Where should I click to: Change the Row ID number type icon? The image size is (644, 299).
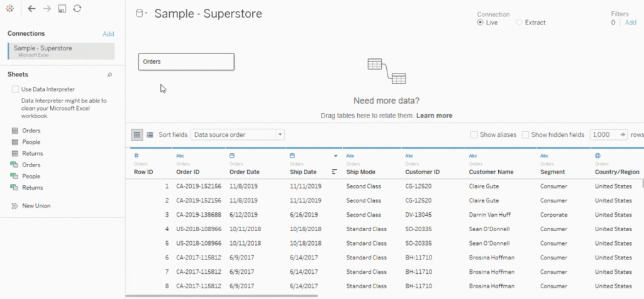click(x=136, y=156)
